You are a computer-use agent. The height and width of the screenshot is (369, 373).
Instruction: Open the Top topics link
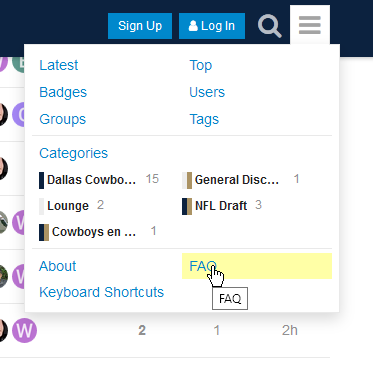coord(201,65)
